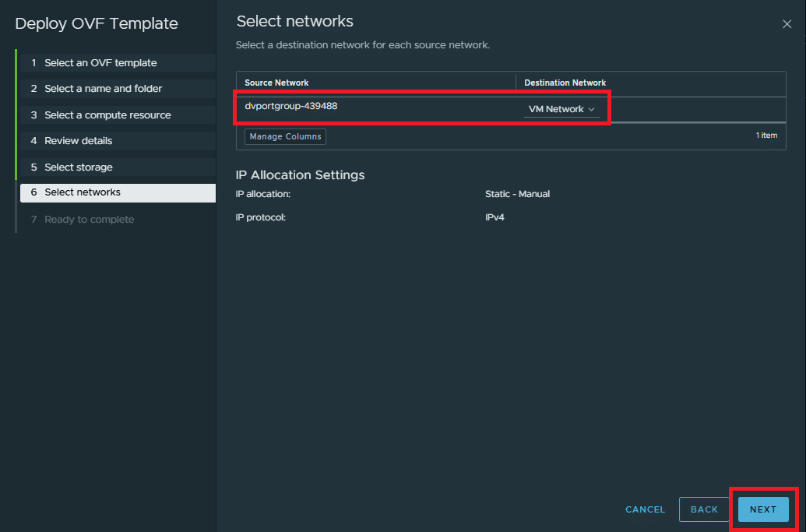Jump to step 1 Select an OVF template
The width and height of the screenshot is (806, 532).
point(100,63)
